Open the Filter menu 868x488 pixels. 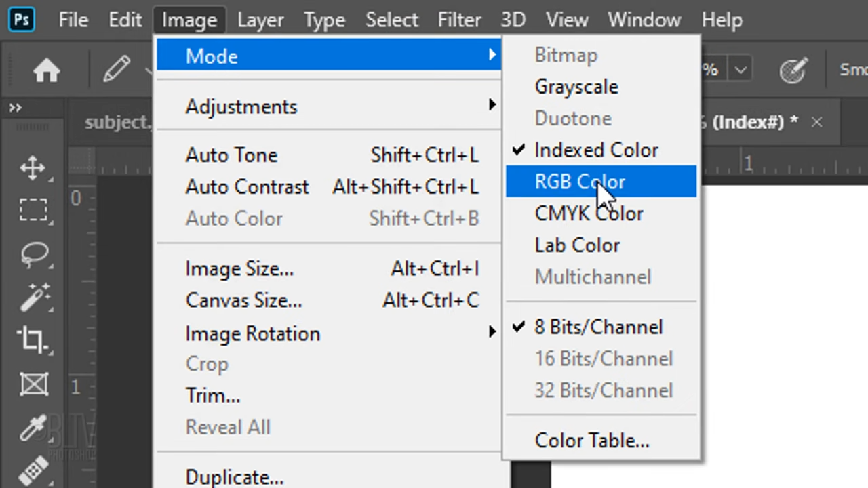coord(459,20)
